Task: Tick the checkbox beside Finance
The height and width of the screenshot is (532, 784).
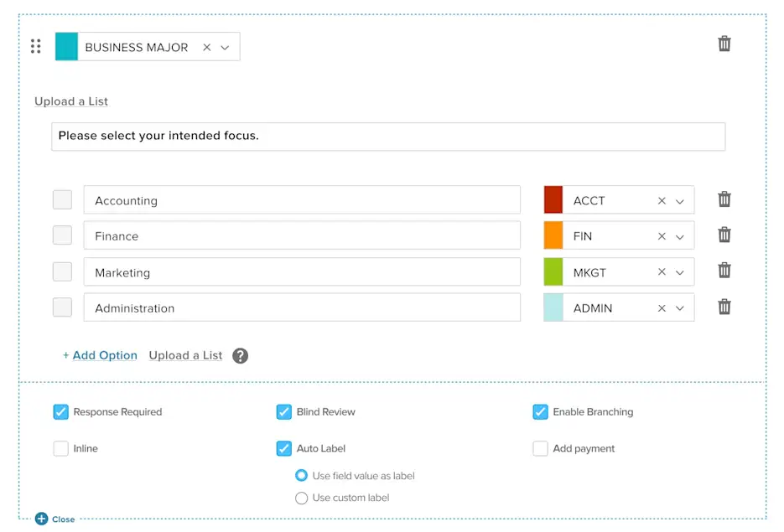Action: [x=63, y=235]
